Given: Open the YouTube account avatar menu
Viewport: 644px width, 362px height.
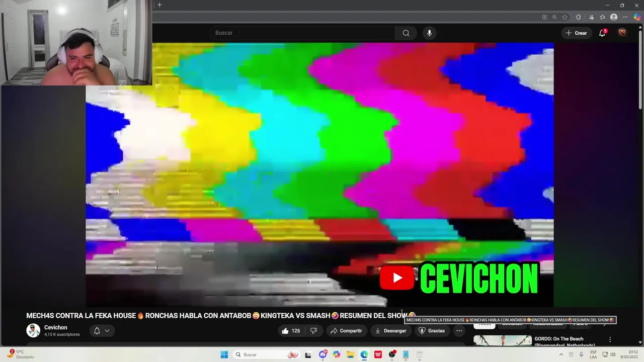Looking at the screenshot, I should [622, 33].
